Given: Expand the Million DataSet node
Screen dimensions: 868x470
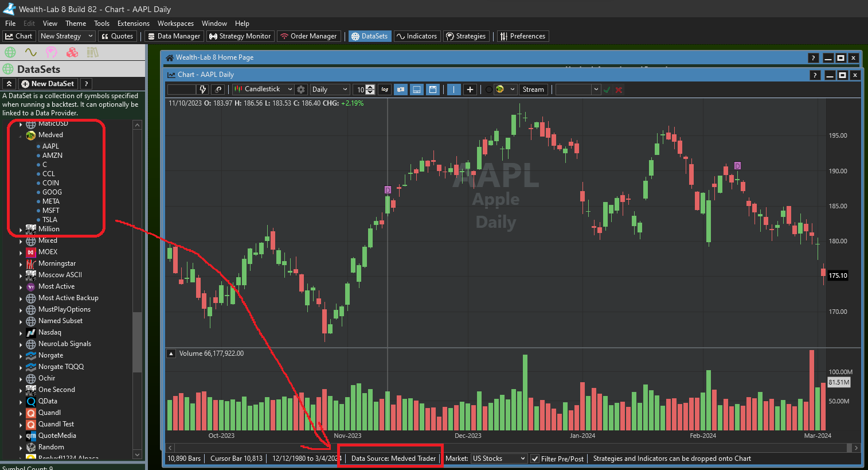Looking at the screenshot, I should point(21,230).
